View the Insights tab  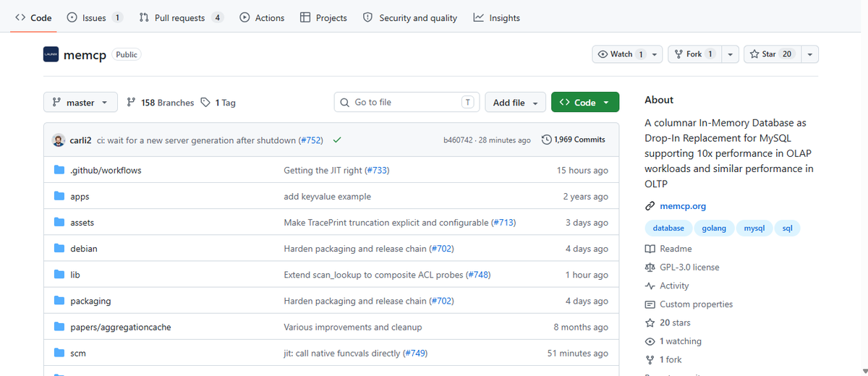pyautogui.click(x=496, y=17)
